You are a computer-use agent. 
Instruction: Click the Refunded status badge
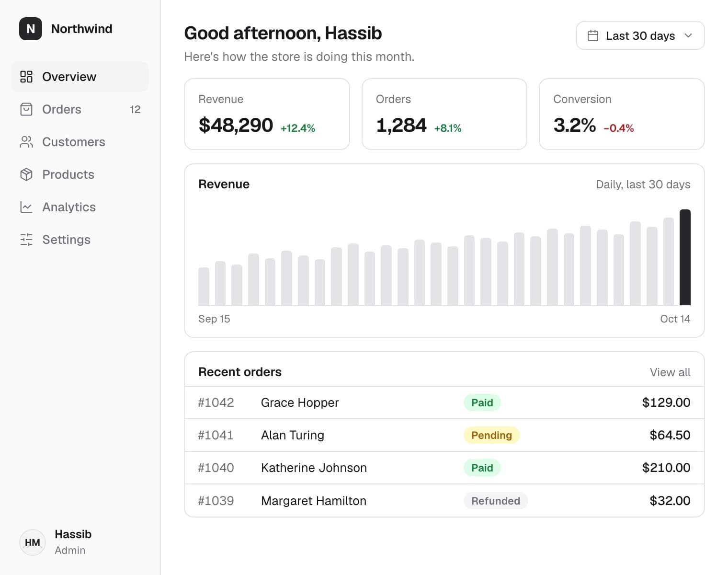click(x=496, y=501)
